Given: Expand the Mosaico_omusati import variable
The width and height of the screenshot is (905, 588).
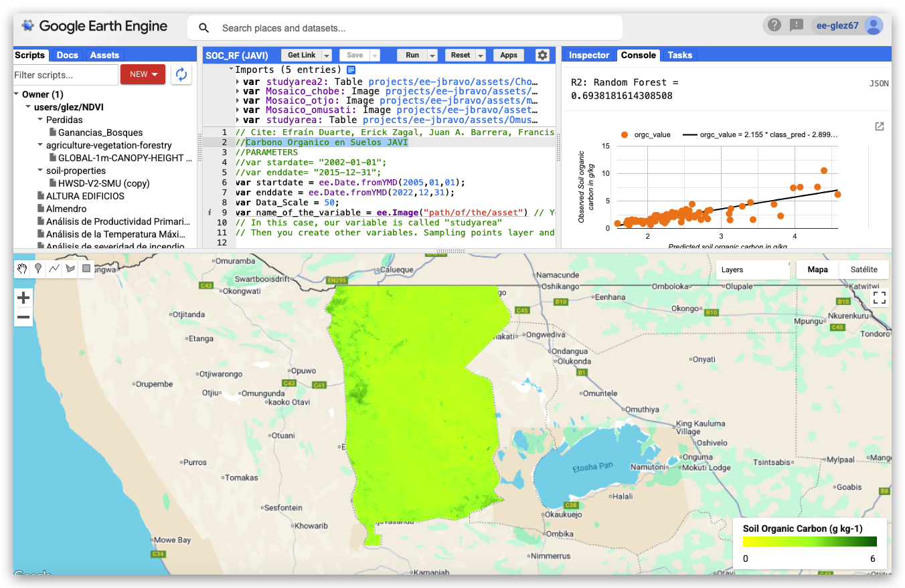Looking at the screenshot, I should click(x=238, y=110).
